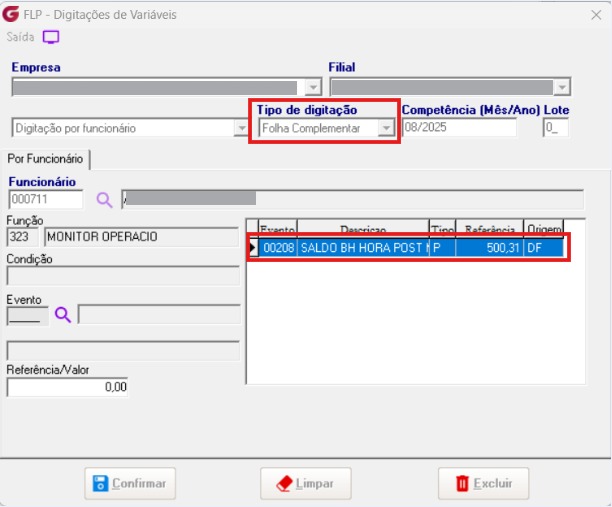The image size is (612, 507).
Task: Click the Evento column header
Action: point(278,229)
